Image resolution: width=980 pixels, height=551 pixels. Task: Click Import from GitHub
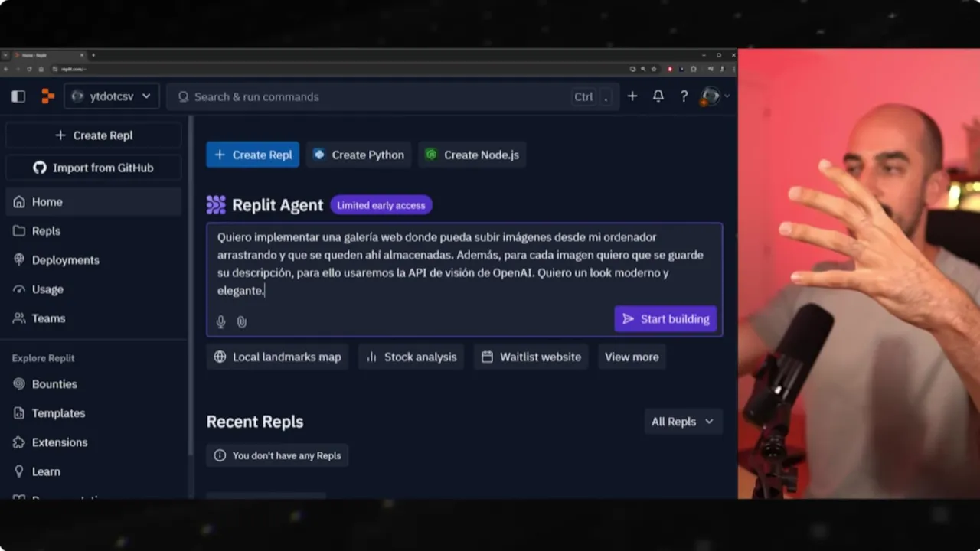pyautogui.click(x=93, y=168)
